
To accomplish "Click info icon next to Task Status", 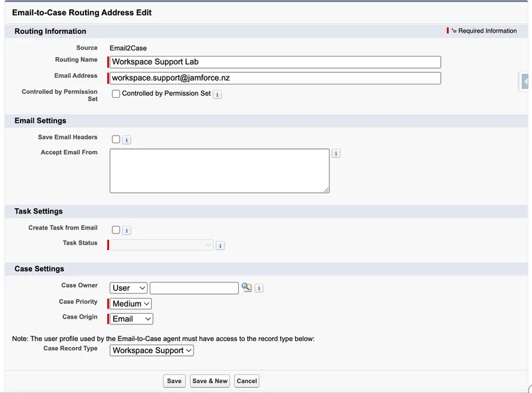I will (220, 245).
